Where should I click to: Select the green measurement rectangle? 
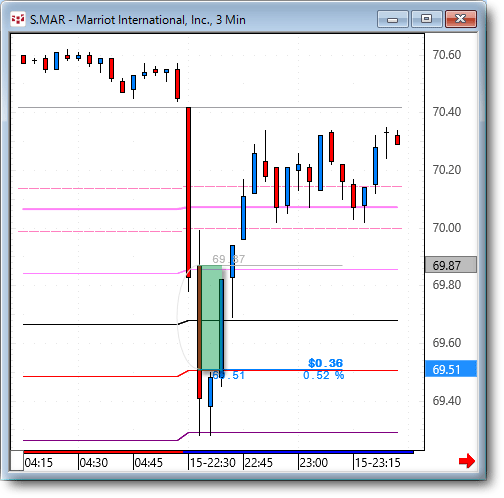point(211,318)
